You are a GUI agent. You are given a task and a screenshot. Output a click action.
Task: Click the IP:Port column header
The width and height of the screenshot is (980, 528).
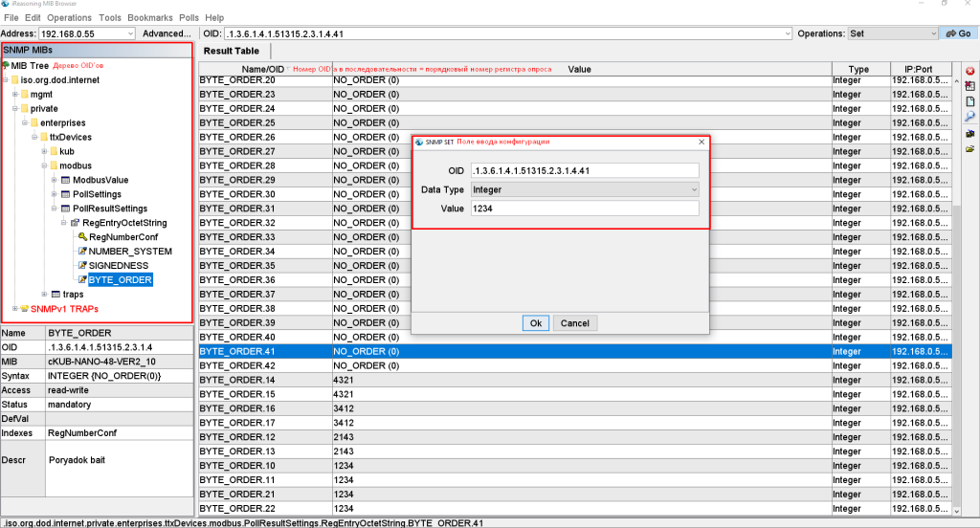coord(920,70)
